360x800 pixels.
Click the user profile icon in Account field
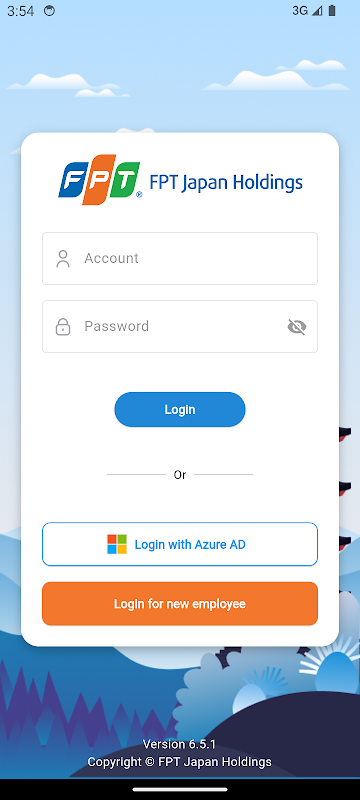pos(63,258)
